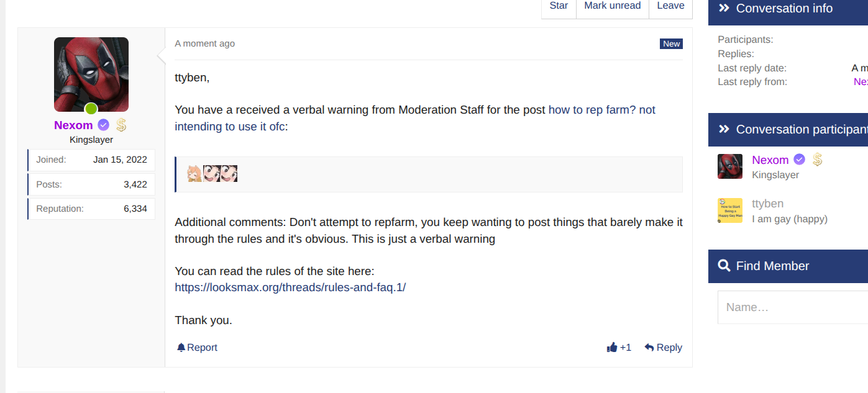Screen dimensions: 868x393
Task: Click the emoji images in the quoted block
Action: tap(212, 174)
